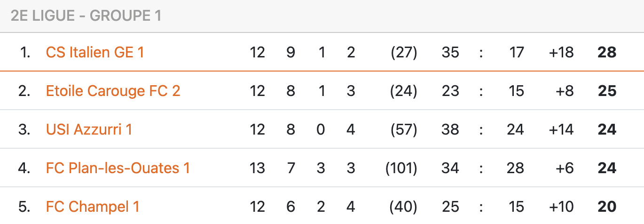Click rank number 5 in the standings

coord(24,207)
